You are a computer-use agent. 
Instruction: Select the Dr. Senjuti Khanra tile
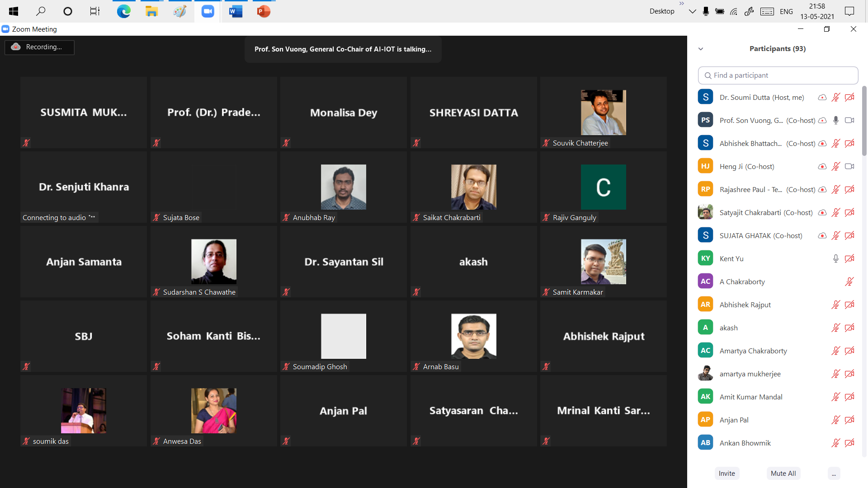84,187
